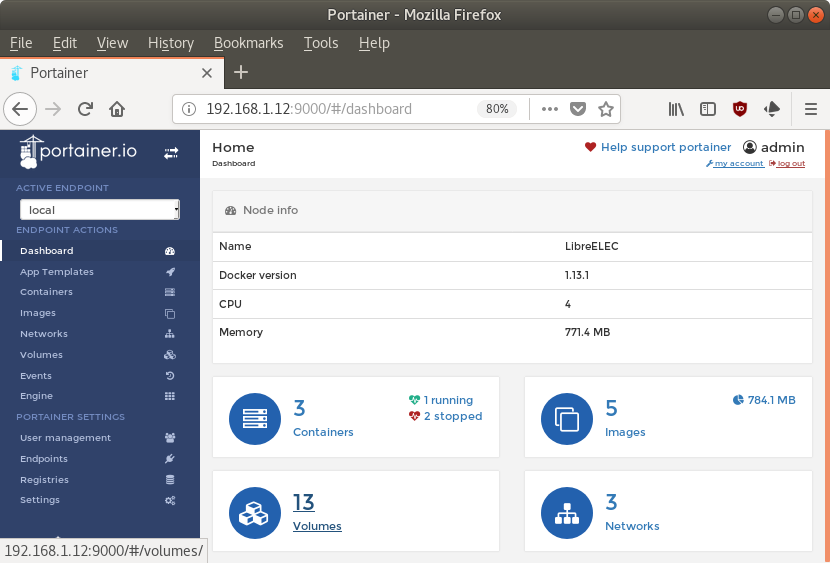This screenshot has height=563, width=830.
Task: Open the Tools menu
Action: [x=321, y=43]
